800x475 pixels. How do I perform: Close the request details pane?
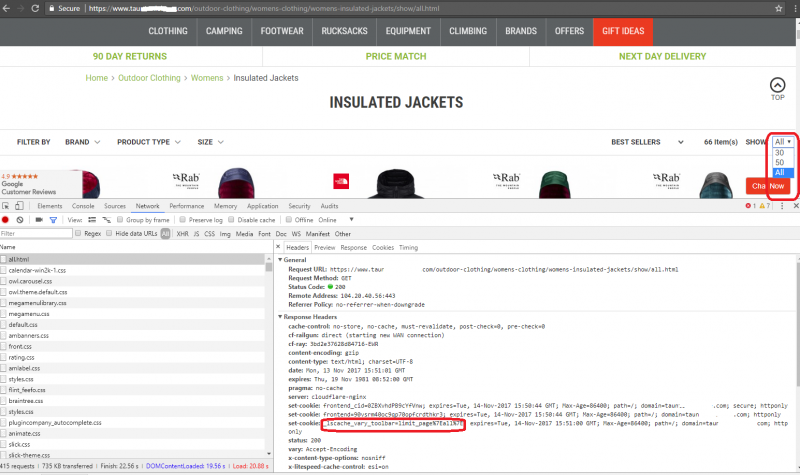click(278, 247)
